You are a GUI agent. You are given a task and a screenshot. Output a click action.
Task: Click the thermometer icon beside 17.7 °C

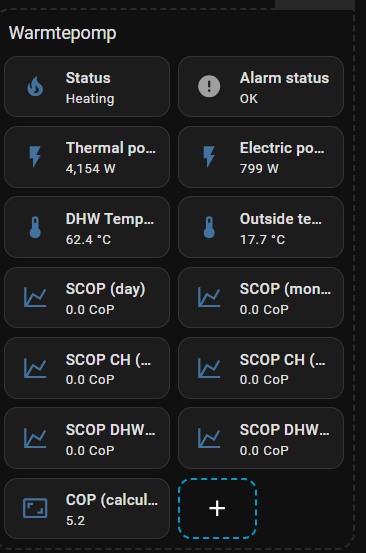209,227
